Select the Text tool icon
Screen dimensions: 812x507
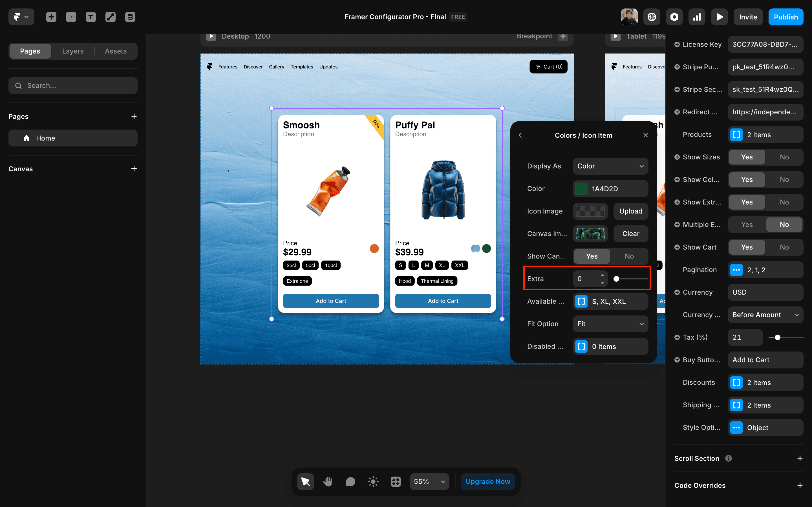[91, 17]
